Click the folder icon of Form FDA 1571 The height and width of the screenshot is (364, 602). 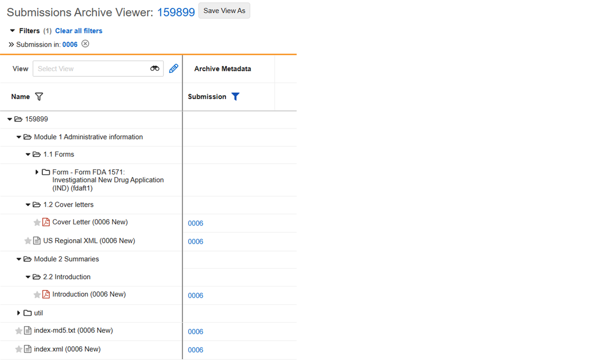[46, 172]
